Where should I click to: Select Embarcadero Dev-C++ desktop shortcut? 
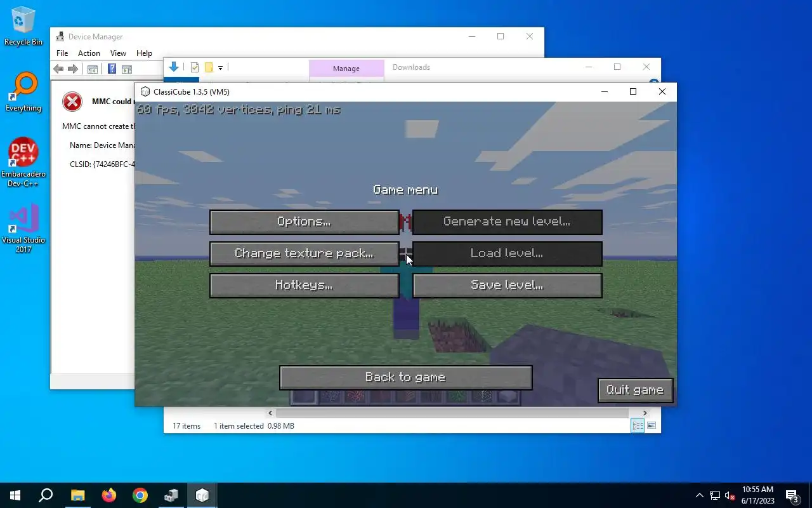(23, 163)
